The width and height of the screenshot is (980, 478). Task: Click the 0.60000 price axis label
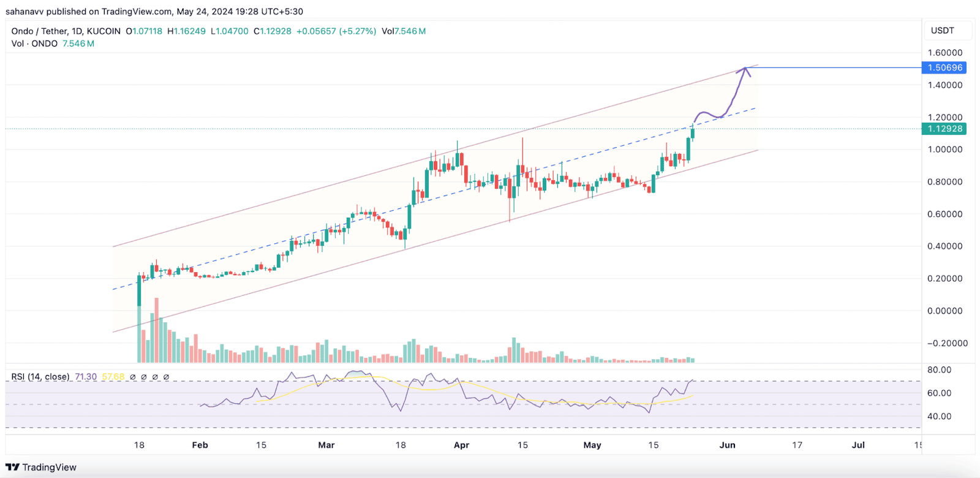point(944,214)
